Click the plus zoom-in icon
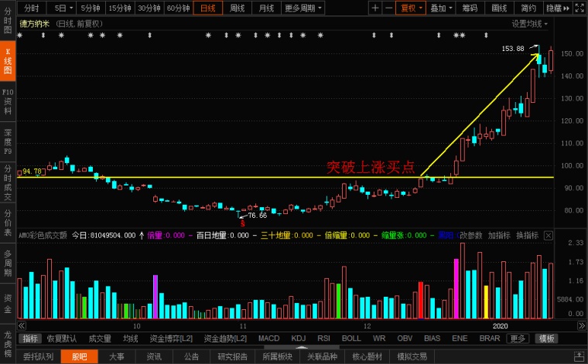The width and height of the screenshot is (588, 364). click(x=375, y=9)
